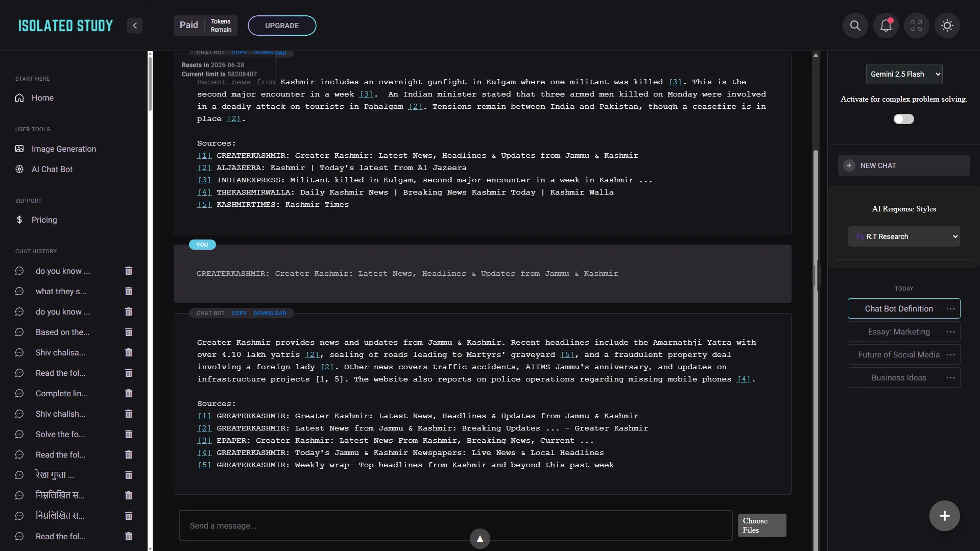The image size is (980, 551).
Task: Delete the 'Shiv chalisa...' chat
Action: pyautogui.click(x=129, y=352)
